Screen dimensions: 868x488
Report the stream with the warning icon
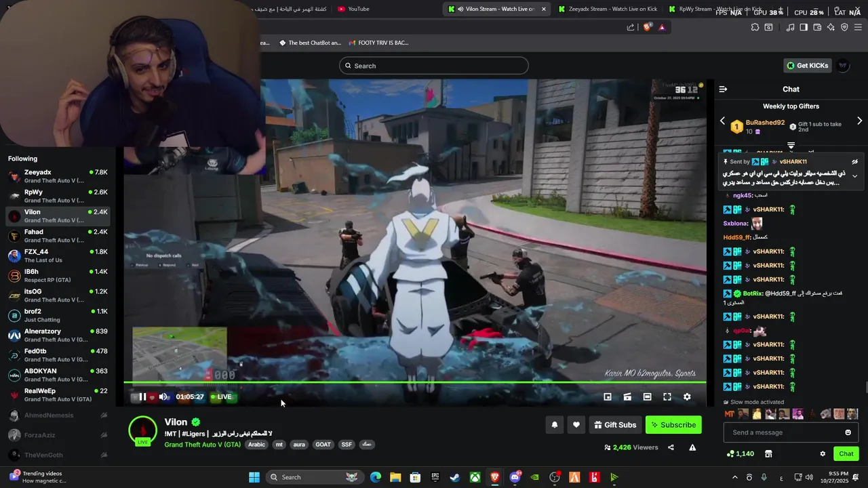point(692,447)
